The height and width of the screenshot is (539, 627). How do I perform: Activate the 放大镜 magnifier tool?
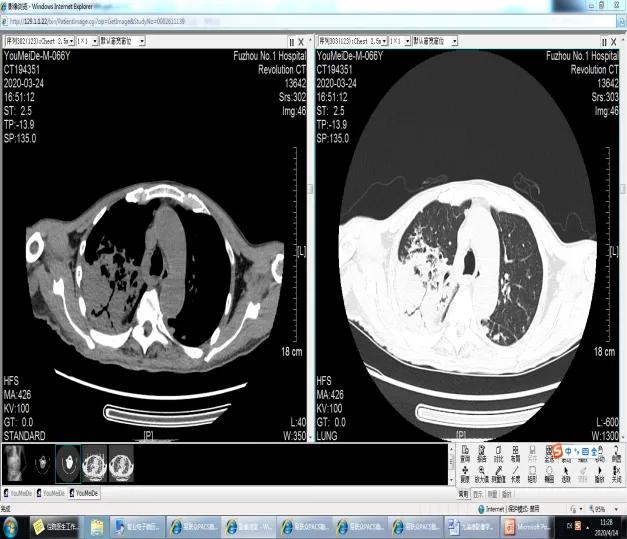pyautogui.click(x=482, y=474)
